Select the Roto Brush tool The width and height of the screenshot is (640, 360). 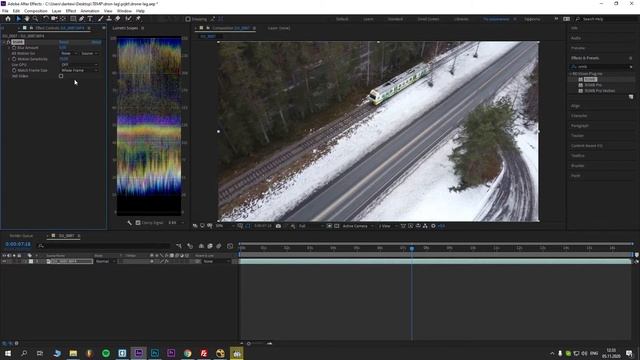coord(129,19)
